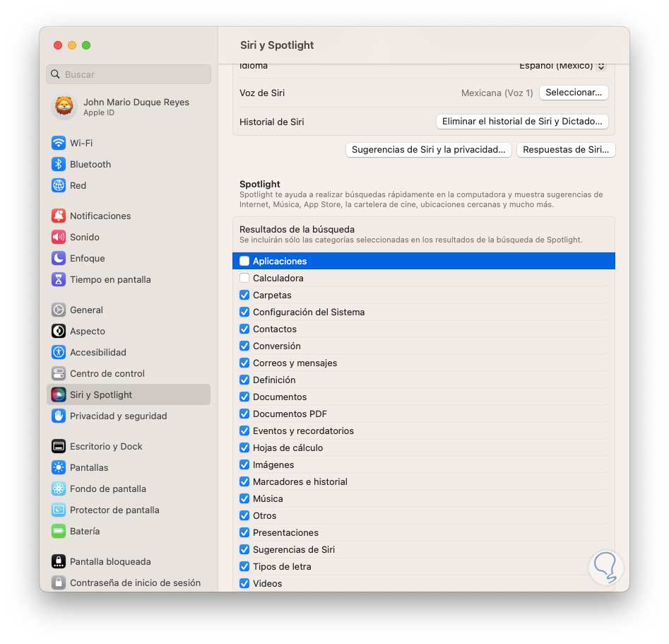This screenshot has width=669, height=644.
Task: Click the Respuestas de Siri… button
Action: [x=566, y=150]
